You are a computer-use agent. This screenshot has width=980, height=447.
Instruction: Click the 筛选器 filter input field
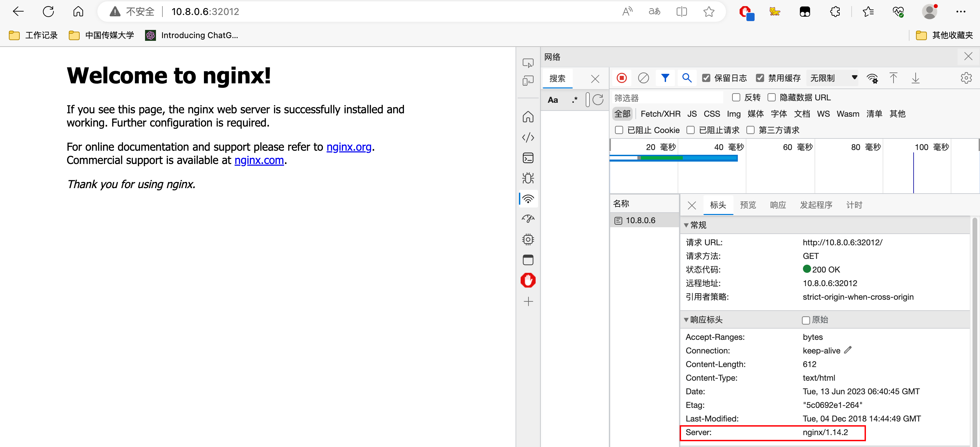(667, 98)
